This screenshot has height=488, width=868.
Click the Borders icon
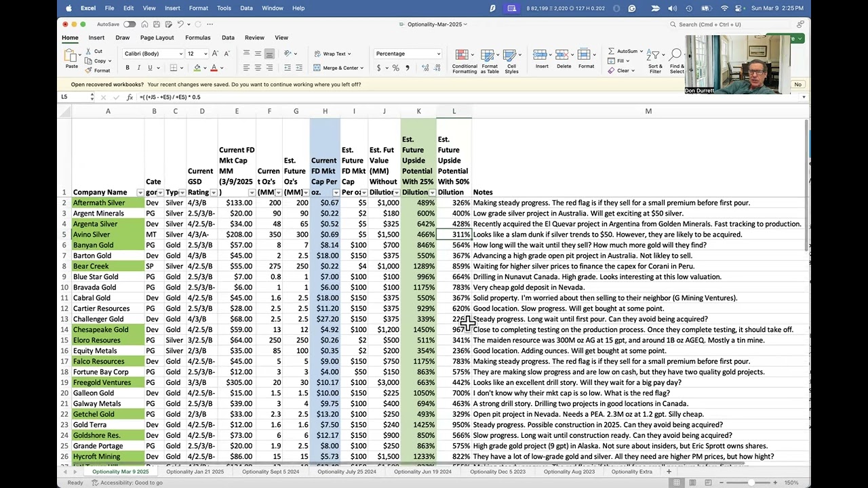[173, 68]
